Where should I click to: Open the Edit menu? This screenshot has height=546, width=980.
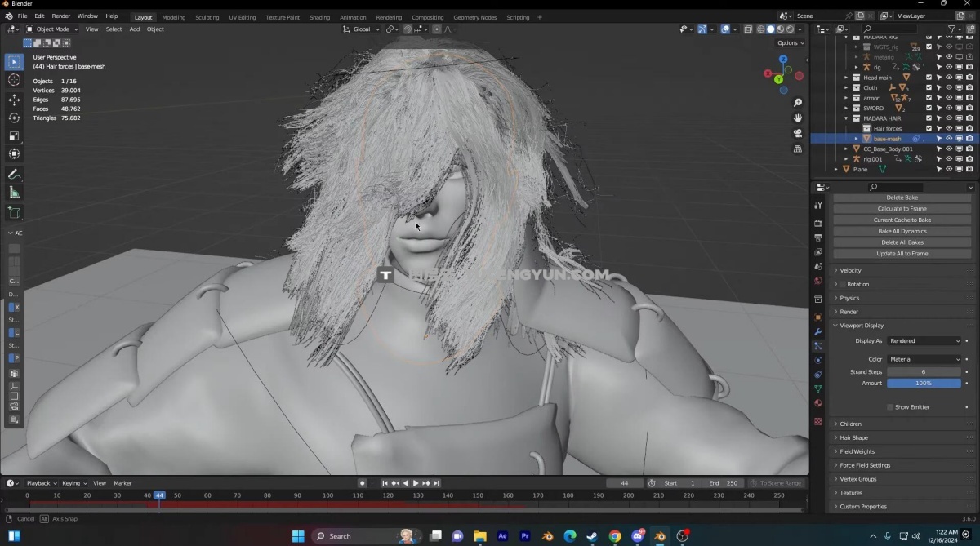39,16
